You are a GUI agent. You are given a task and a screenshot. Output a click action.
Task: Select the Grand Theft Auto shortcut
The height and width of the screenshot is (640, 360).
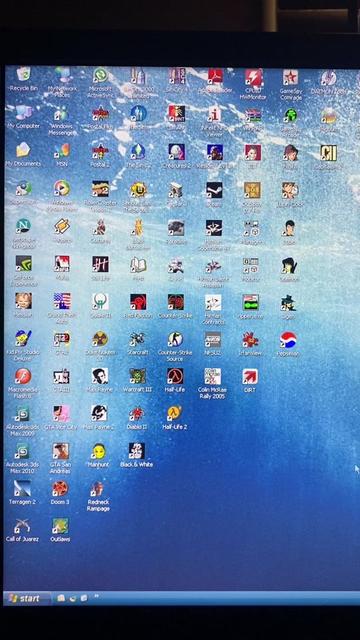[x=62, y=301]
